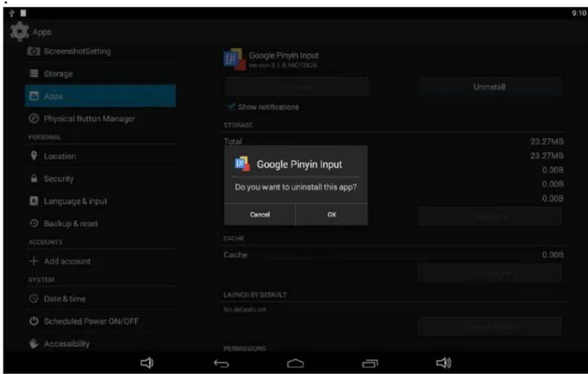This screenshot has height=374, width=588.
Task: Open ScreenshotSetting in the sidebar
Action: coord(101,51)
